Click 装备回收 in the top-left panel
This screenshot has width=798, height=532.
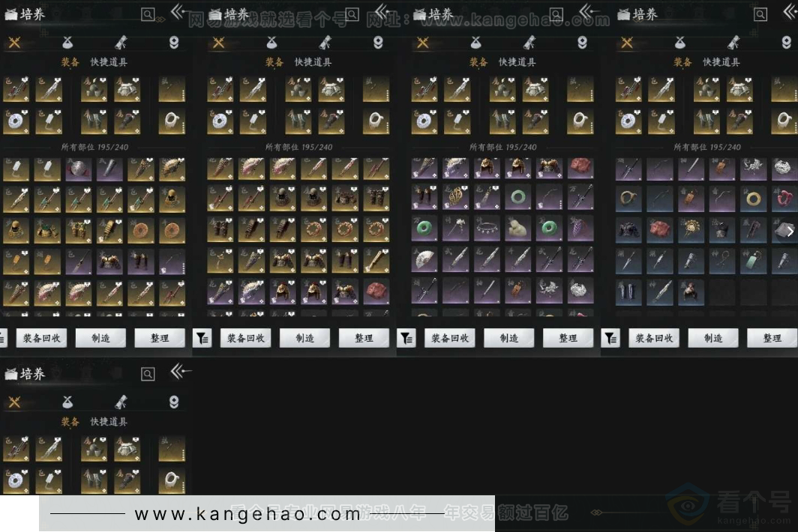[41, 338]
